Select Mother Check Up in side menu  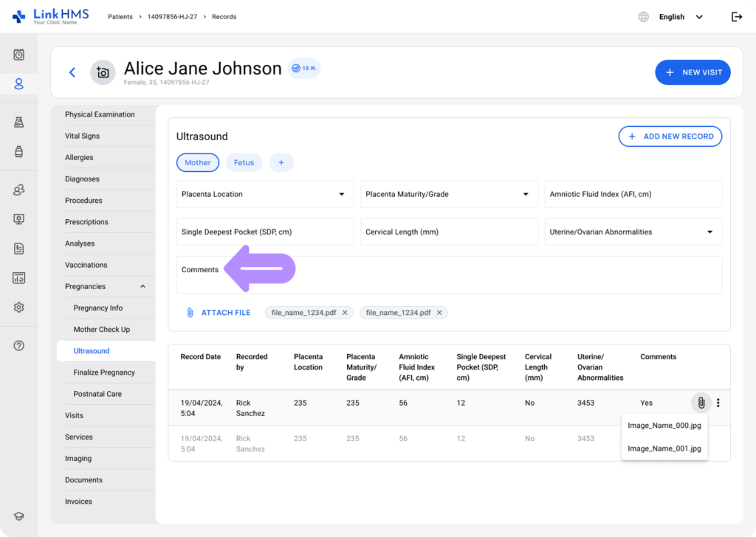point(101,330)
